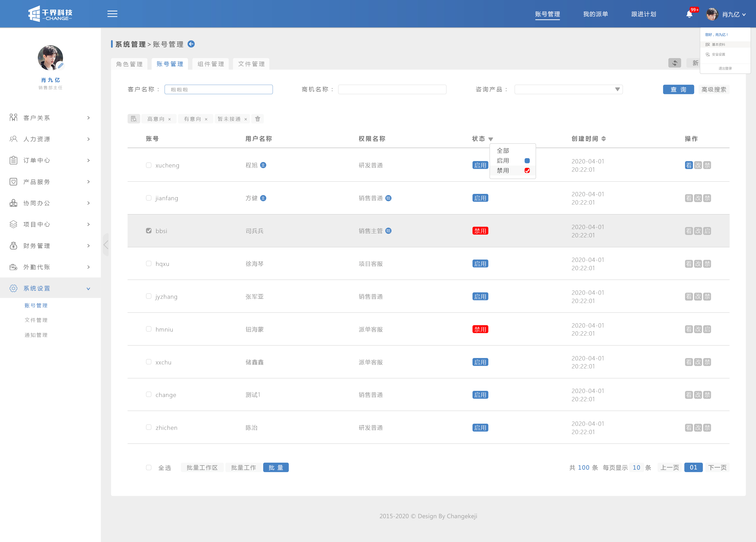Focus the 客户名称 input field
The width and height of the screenshot is (756, 542).
219,89
